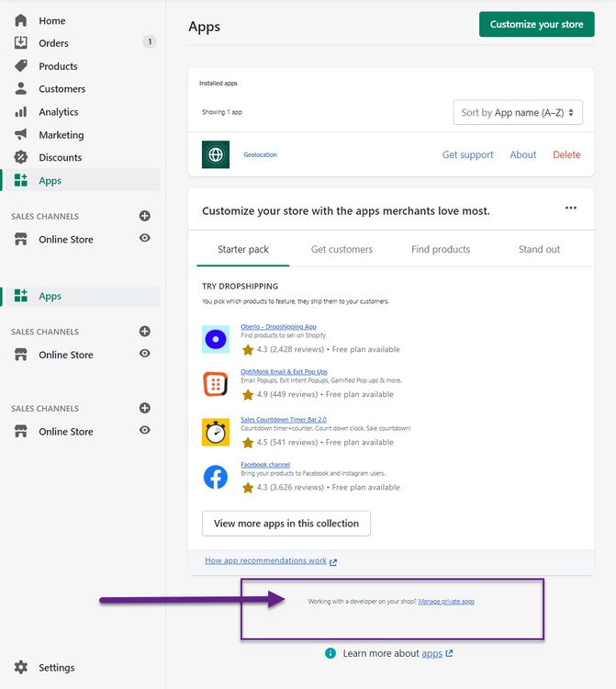The width and height of the screenshot is (616, 689).
Task: Click the Customize your store button
Action: click(x=536, y=24)
